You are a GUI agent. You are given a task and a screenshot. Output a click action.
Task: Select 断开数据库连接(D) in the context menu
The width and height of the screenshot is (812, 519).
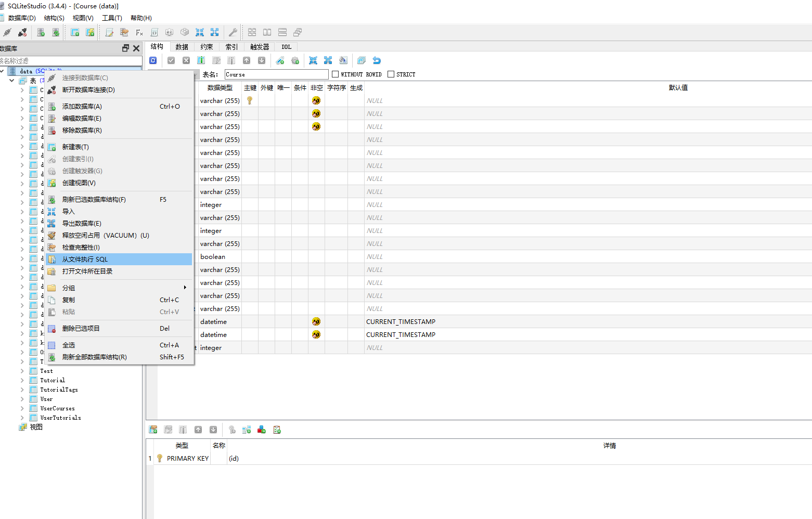(119, 89)
